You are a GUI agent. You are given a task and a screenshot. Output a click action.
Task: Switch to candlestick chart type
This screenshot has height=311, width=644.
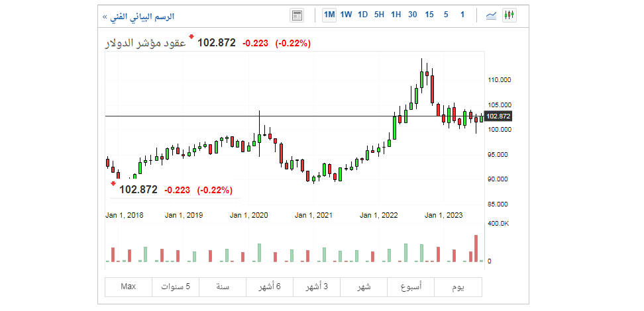tap(510, 15)
